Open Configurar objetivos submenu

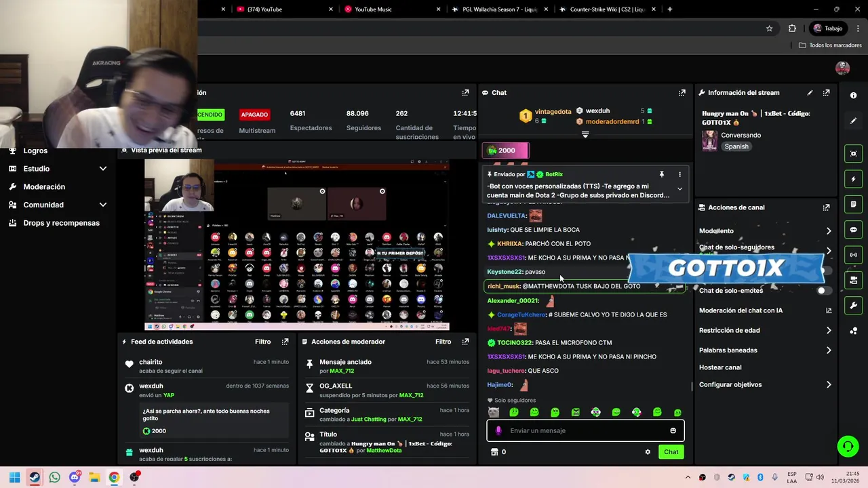coord(828,385)
